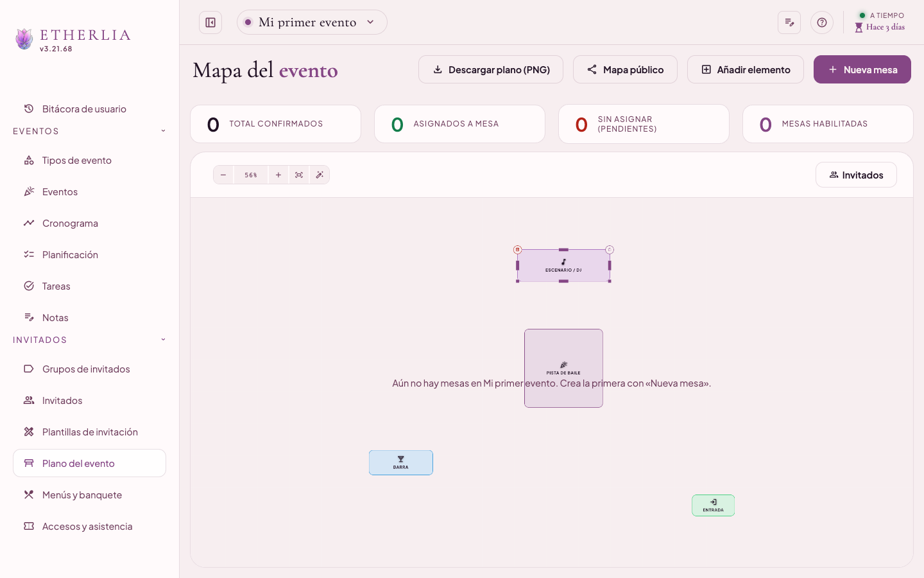
Task: Click the magic wand auto-arrange icon
Action: [x=320, y=175]
